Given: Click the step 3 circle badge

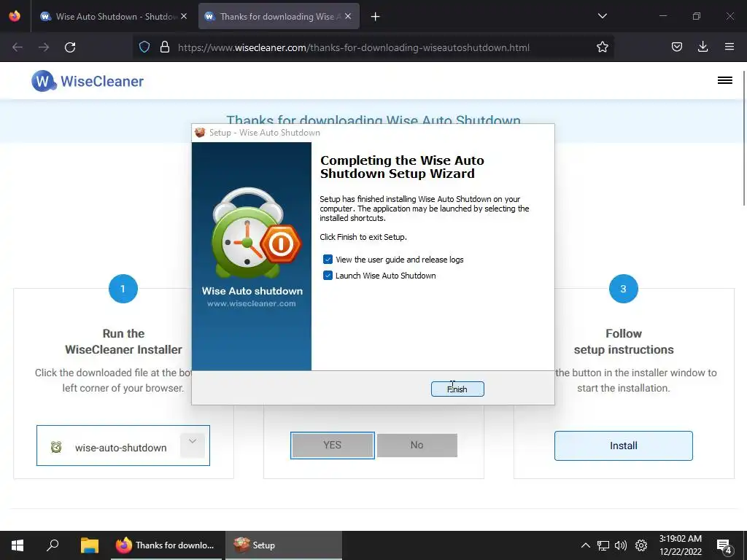Looking at the screenshot, I should click(623, 289).
